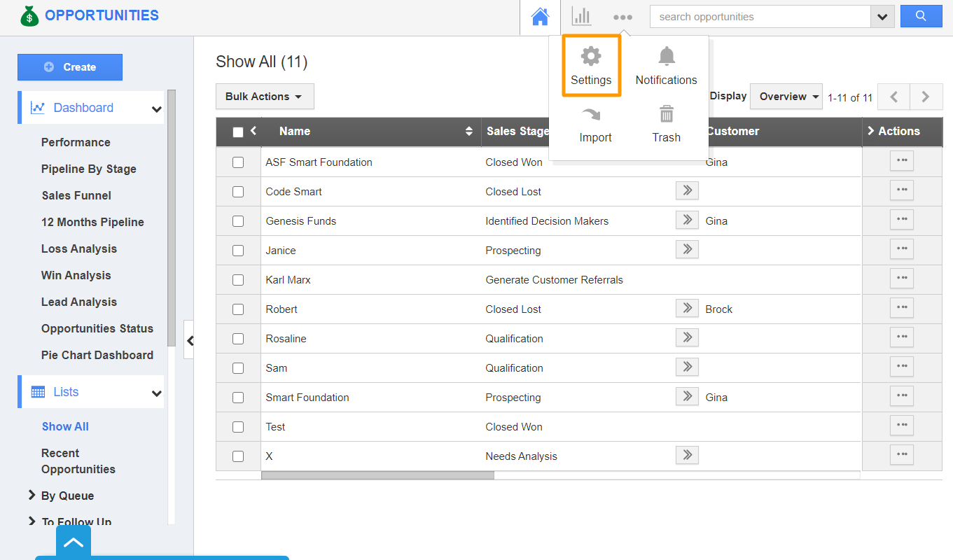The width and height of the screenshot is (953, 560).
Task: Open the Code Smart opportunity link
Action: click(x=293, y=191)
